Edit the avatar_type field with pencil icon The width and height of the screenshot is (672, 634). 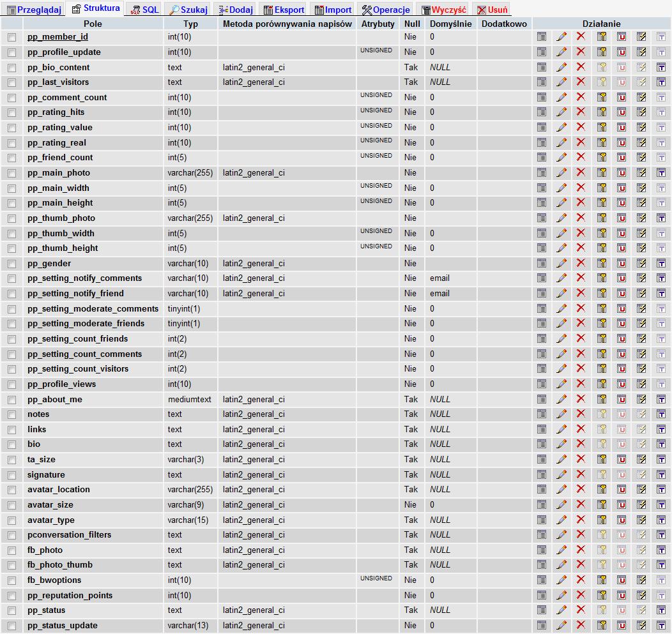point(561,520)
